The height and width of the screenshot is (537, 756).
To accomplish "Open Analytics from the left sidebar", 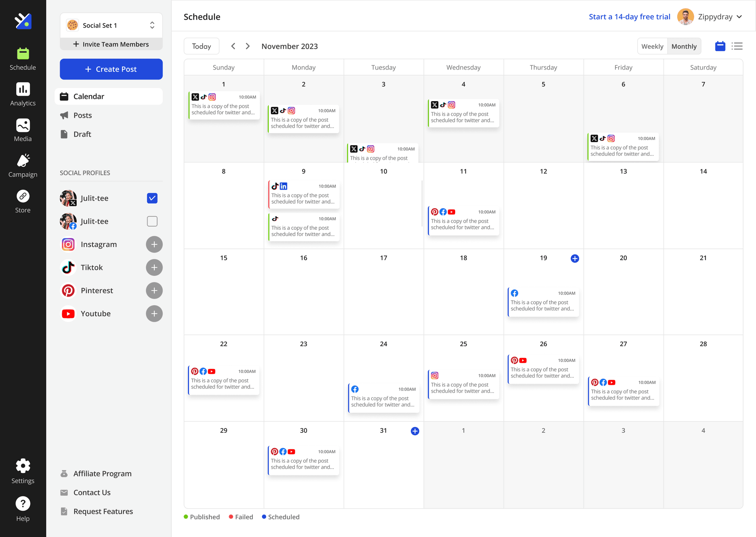I will [x=22, y=94].
